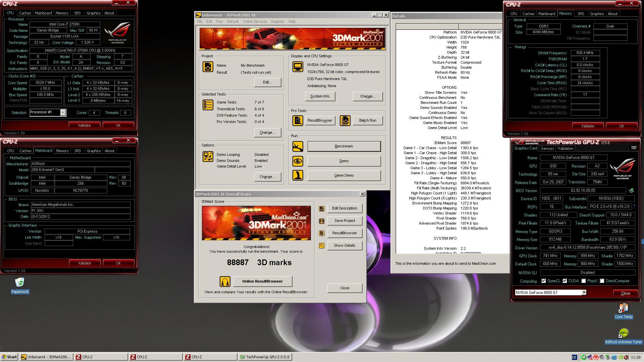
Task: Click the Benchmark button
Action: click(344, 146)
